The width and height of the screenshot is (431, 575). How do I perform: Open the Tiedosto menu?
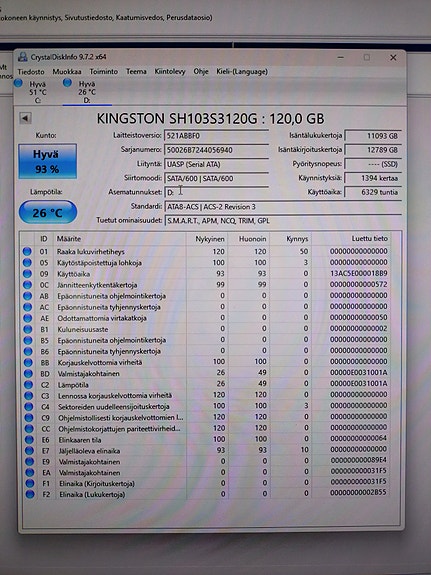[x=31, y=72]
